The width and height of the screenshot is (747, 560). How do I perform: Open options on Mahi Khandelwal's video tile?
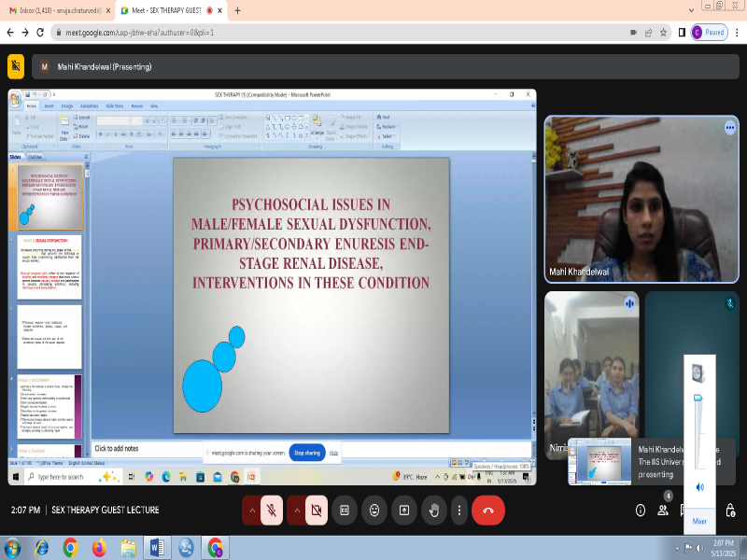tap(730, 128)
